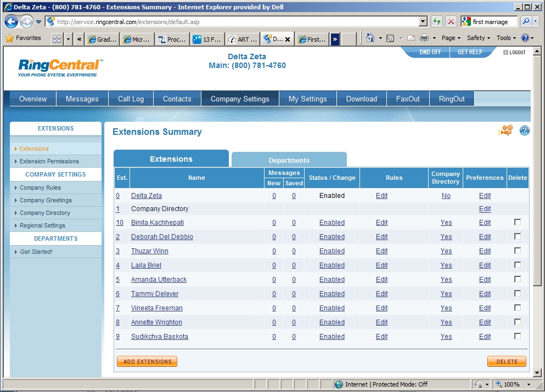Click the scrollbar down arrow
The height and width of the screenshot is (392, 545).
tap(537, 373)
